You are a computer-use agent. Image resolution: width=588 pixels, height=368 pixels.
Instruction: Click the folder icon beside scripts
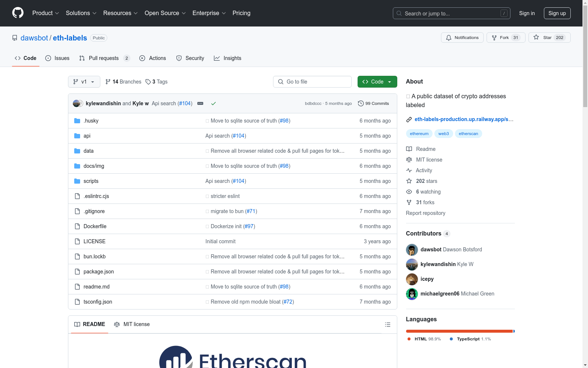77,181
